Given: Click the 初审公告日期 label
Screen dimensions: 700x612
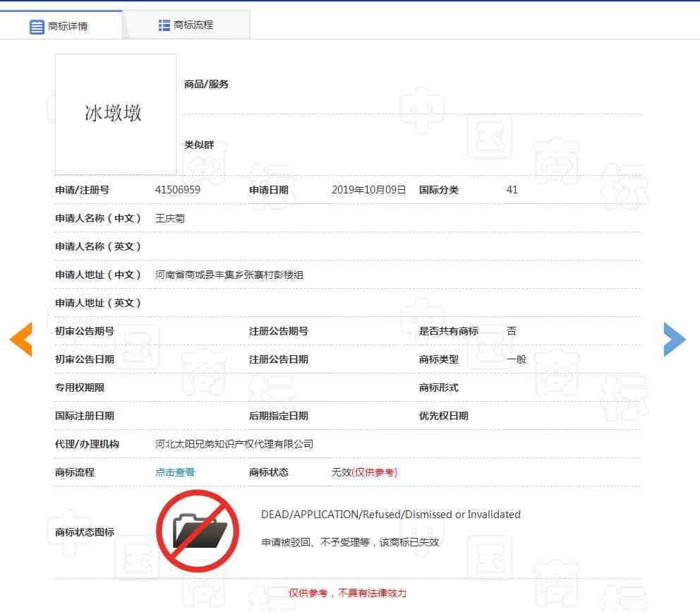Looking at the screenshot, I should pyautogui.click(x=85, y=359).
